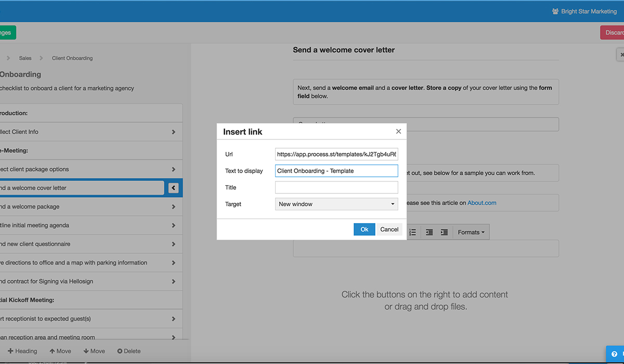Click the Client Onboarding breadcrumb
Viewport: 624px width, 364px height.
(x=72, y=58)
